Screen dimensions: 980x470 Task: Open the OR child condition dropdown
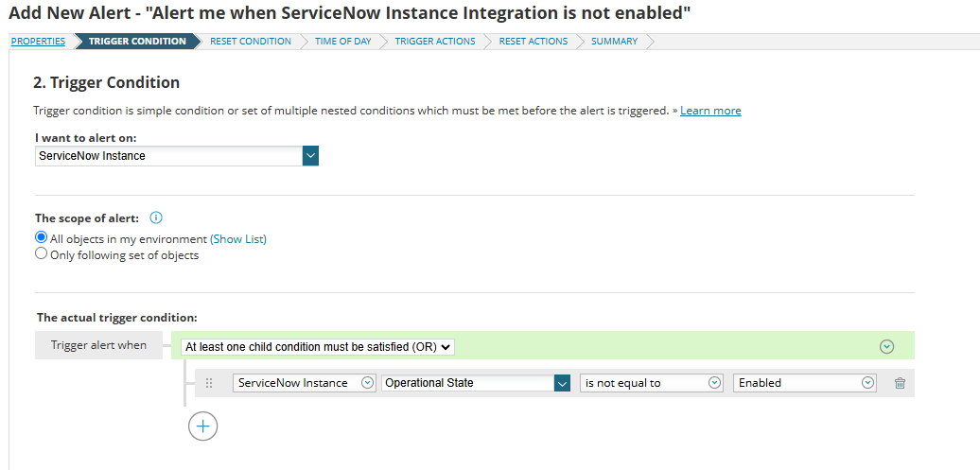(x=318, y=347)
